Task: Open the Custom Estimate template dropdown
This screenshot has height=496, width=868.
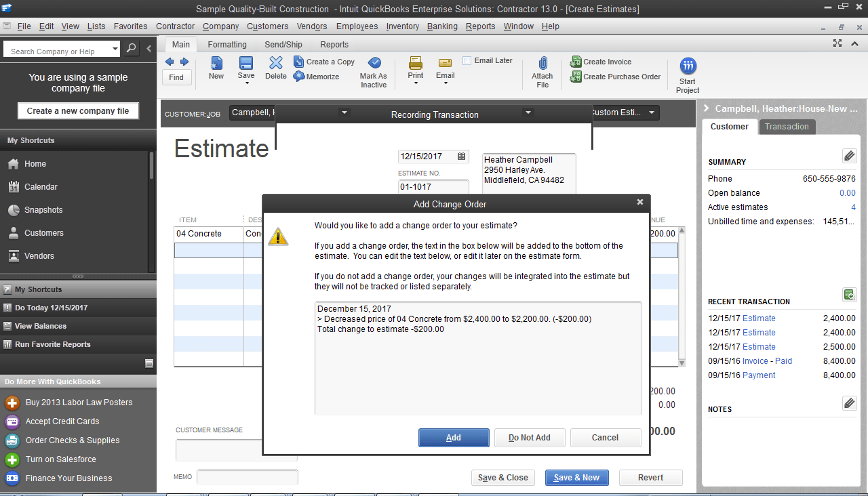Action: tap(652, 112)
